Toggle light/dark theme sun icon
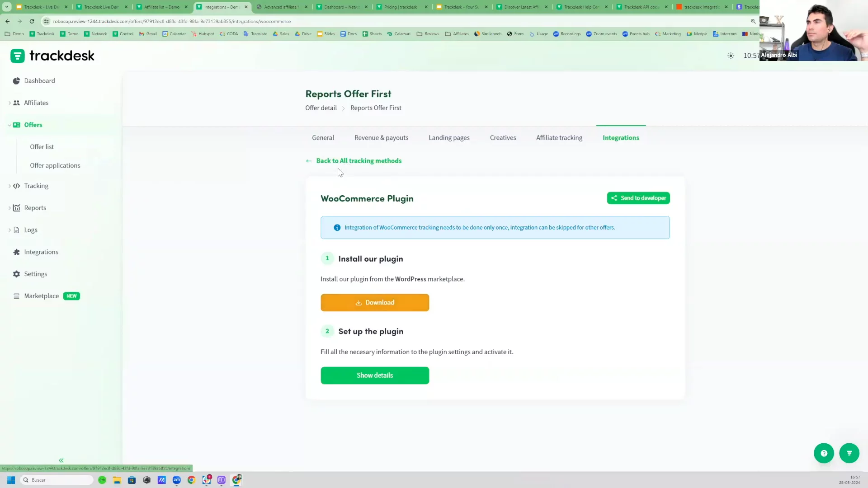 point(731,56)
